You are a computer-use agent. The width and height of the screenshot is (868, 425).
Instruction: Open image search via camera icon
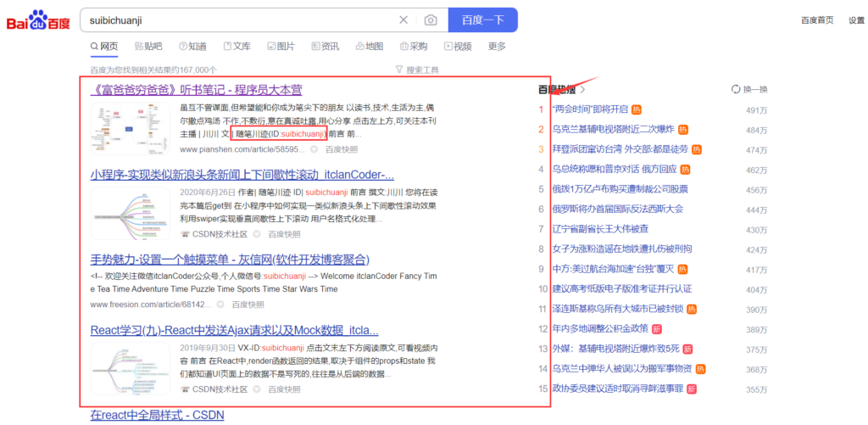click(x=430, y=20)
